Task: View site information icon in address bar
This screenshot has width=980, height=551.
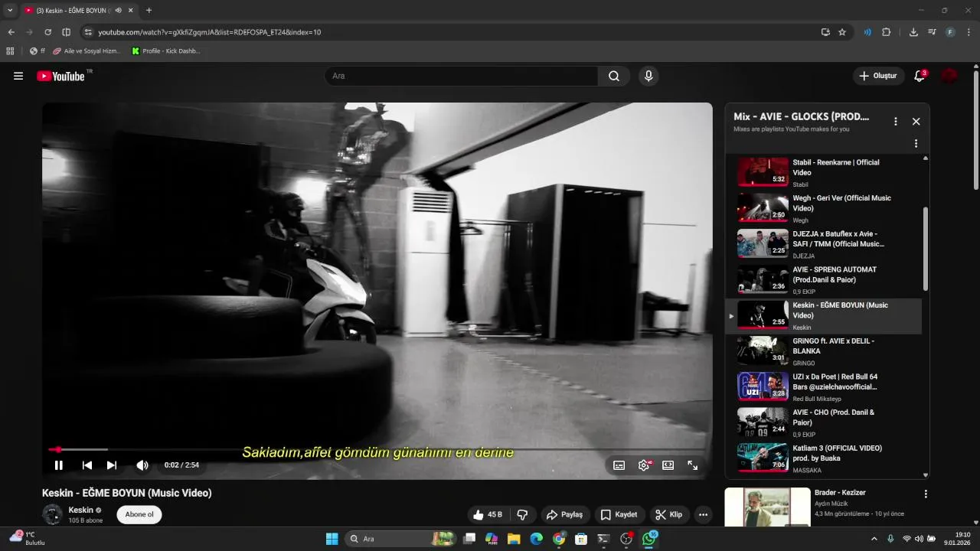Action: point(88,32)
